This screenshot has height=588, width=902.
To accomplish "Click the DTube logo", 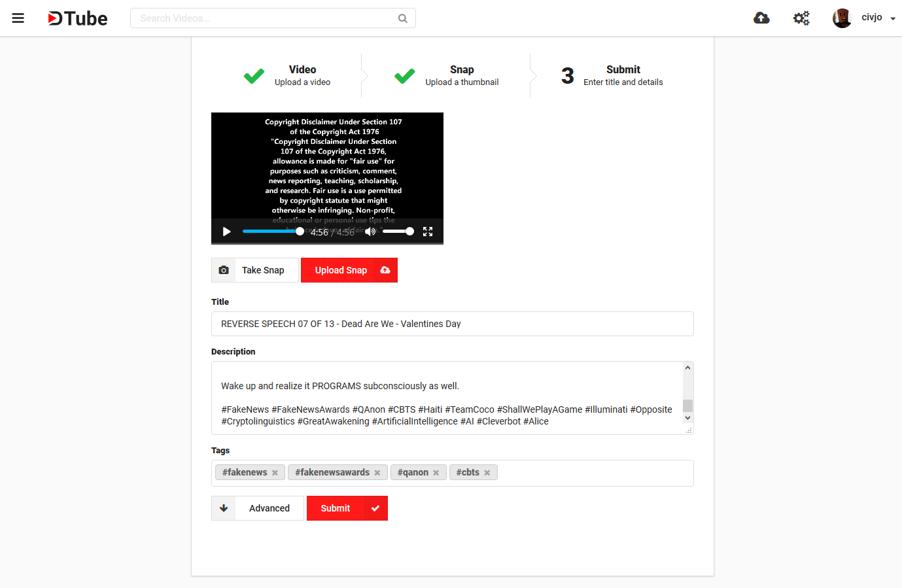I will pyautogui.click(x=77, y=18).
